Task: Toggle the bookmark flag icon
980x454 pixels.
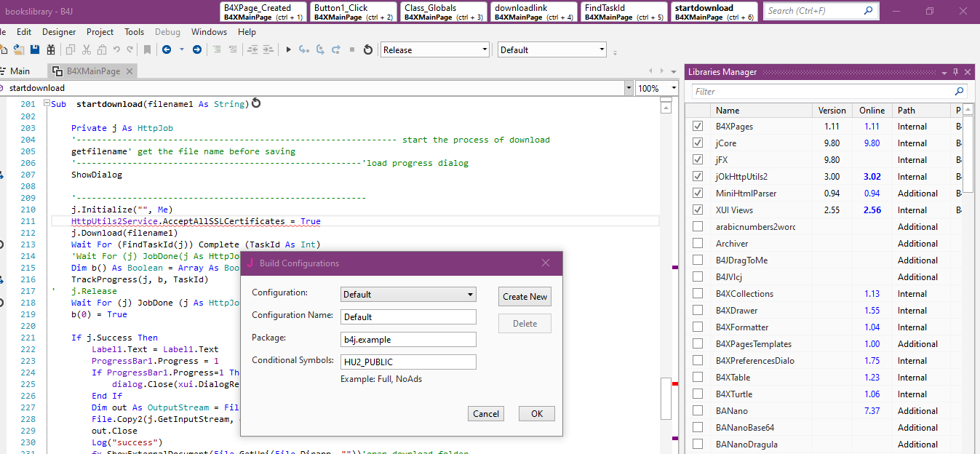Action: [x=147, y=49]
